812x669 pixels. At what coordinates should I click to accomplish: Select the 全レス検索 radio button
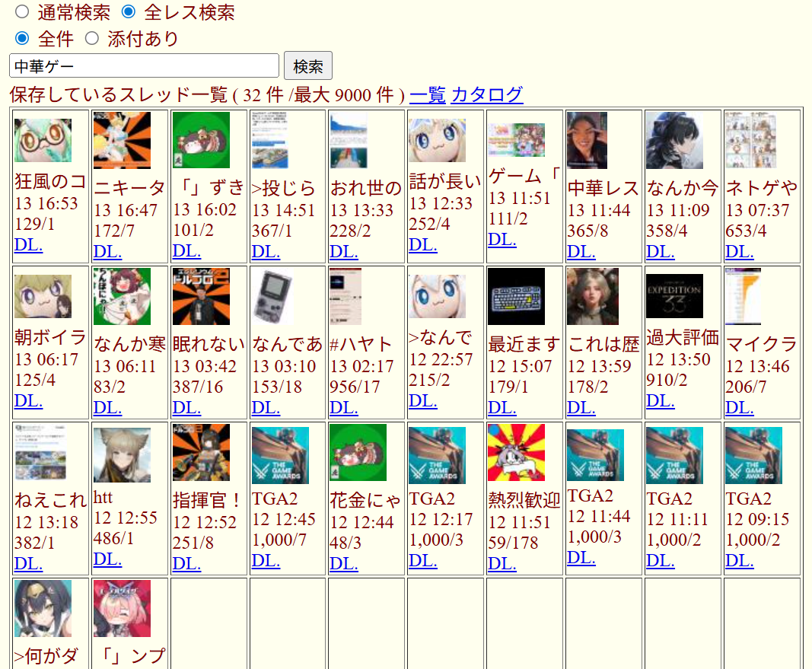click(x=129, y=11)
